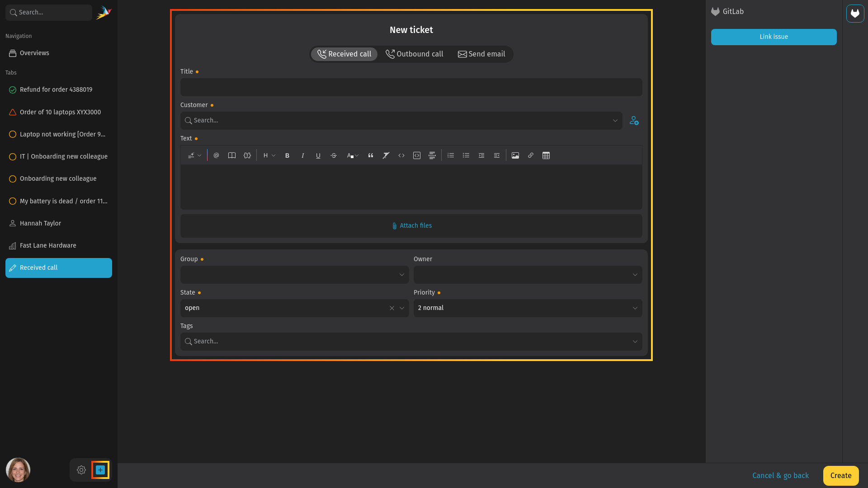Insert a hyperlink using the link icon
The image size is (868, 488).
(531, 155)
